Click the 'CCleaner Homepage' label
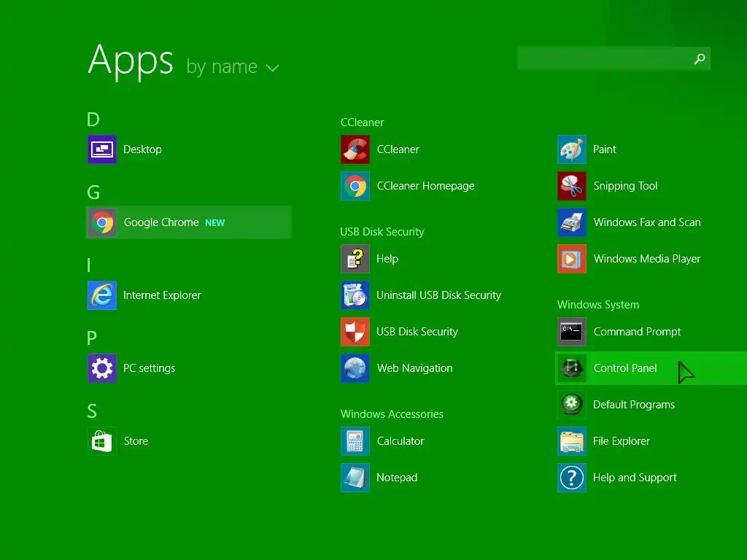Screen dimensions: 747x560 pos(425,186)
